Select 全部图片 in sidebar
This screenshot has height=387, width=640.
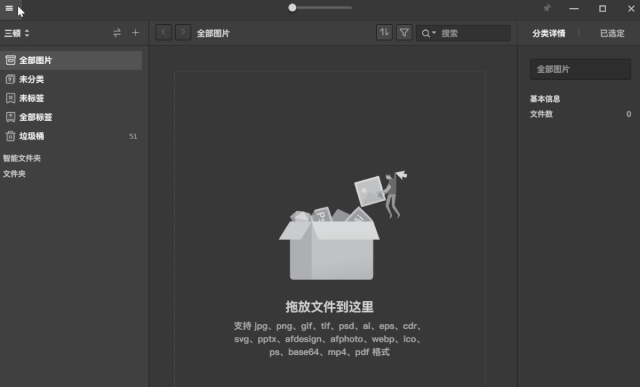(x=71, y=60)
